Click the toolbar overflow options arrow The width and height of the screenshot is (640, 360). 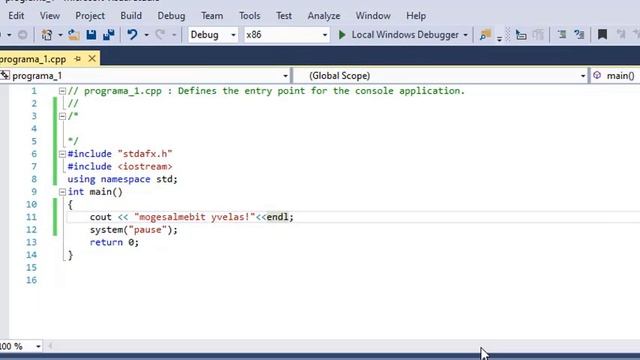[499, 39]
